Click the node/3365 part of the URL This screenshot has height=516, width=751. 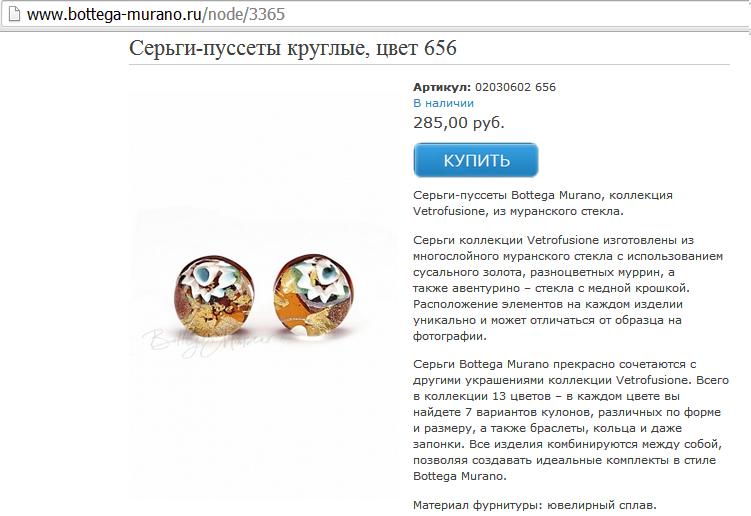click(x=244, y=14)
